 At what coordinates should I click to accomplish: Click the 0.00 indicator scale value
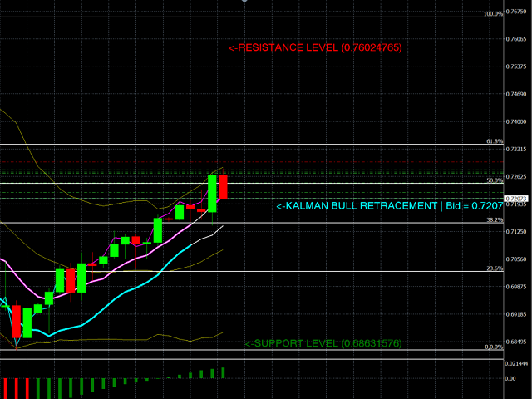[510, 378]
